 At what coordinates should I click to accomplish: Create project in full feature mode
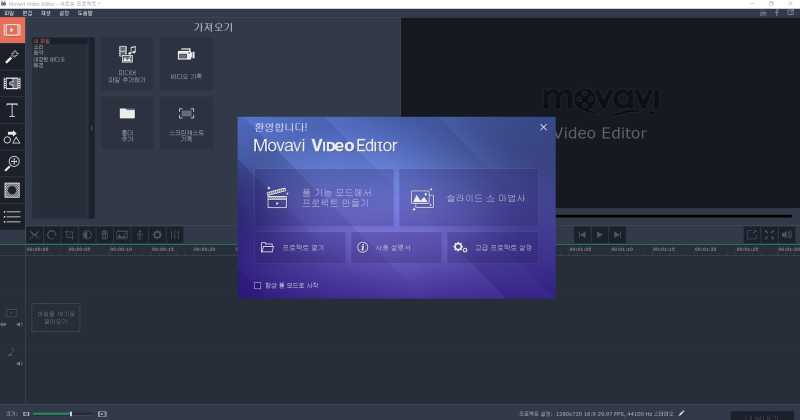pyautogui.click(x=324, y=197)
